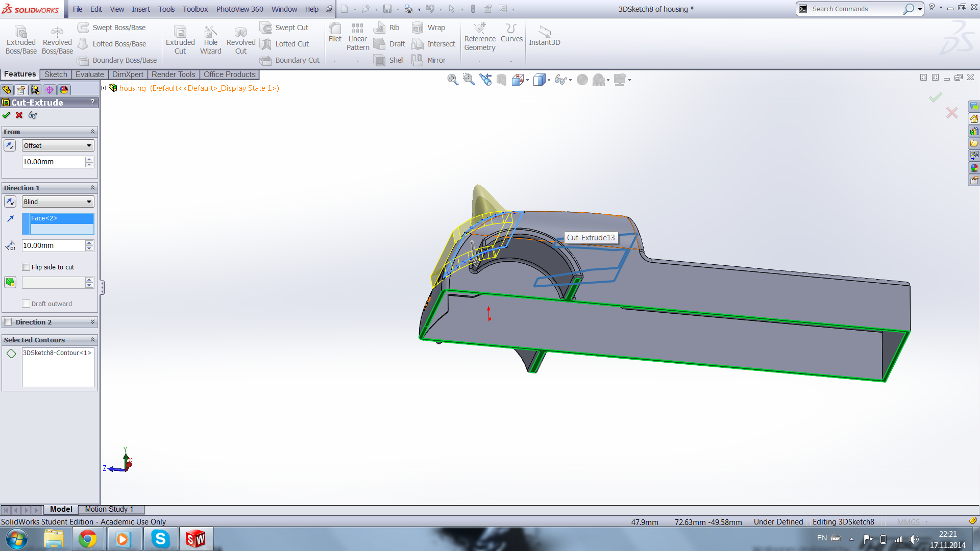Click the Draft on/off icon
980x551 pixels.
click(x=10, y=282)
